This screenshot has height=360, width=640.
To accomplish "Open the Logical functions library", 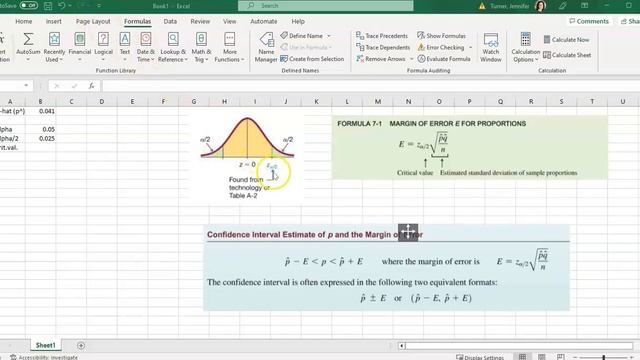I will pos(103,47).
